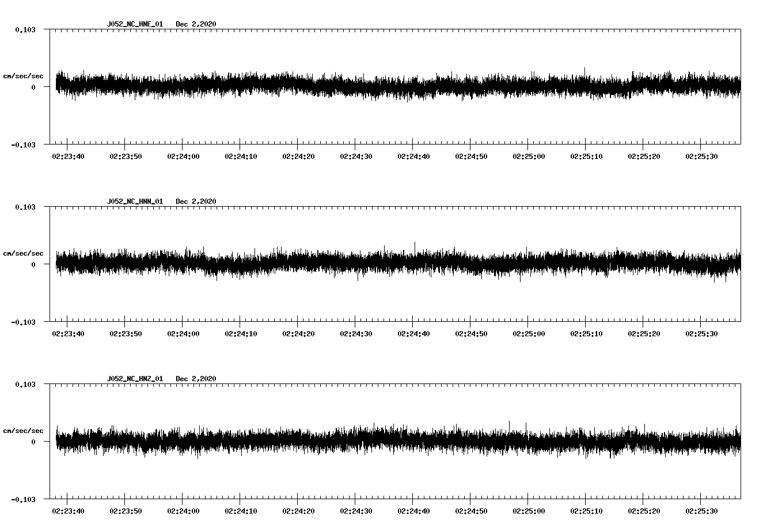Click the cm/sec/sec axis label on top plot

[x=22, y=75]
